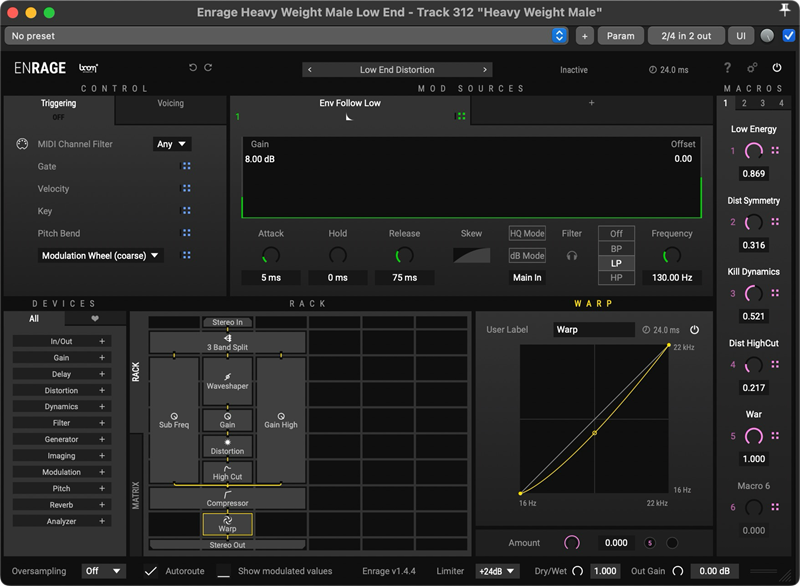Click the undo arrow icon

coord(193,68)
